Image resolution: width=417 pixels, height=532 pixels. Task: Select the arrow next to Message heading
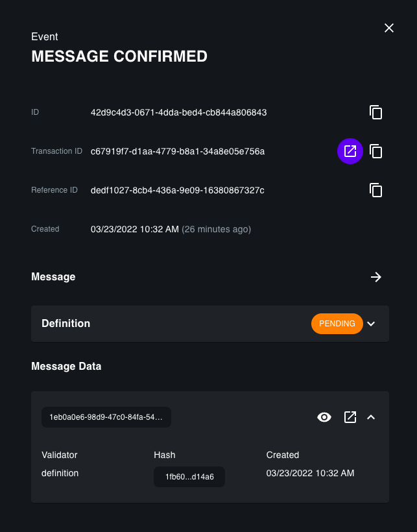coord(376,277)
